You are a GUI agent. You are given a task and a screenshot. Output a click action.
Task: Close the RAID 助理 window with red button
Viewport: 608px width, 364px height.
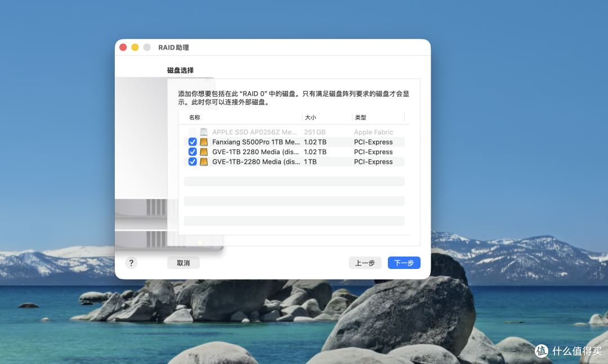123,47
